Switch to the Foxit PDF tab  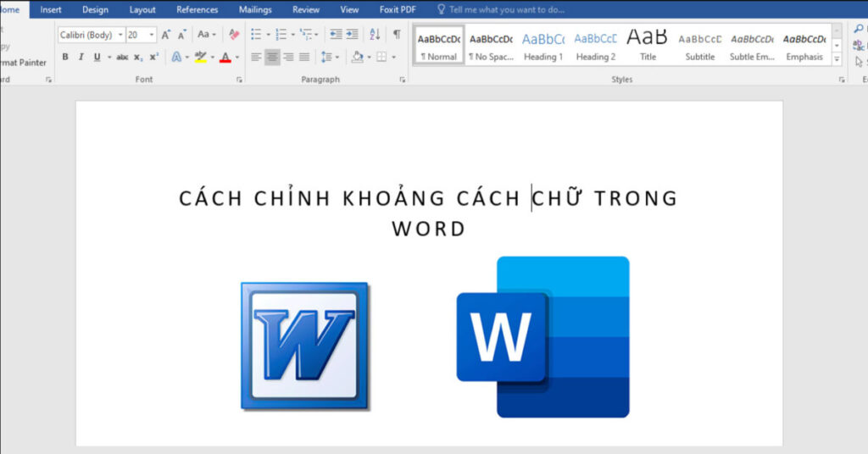coord(398,9)
